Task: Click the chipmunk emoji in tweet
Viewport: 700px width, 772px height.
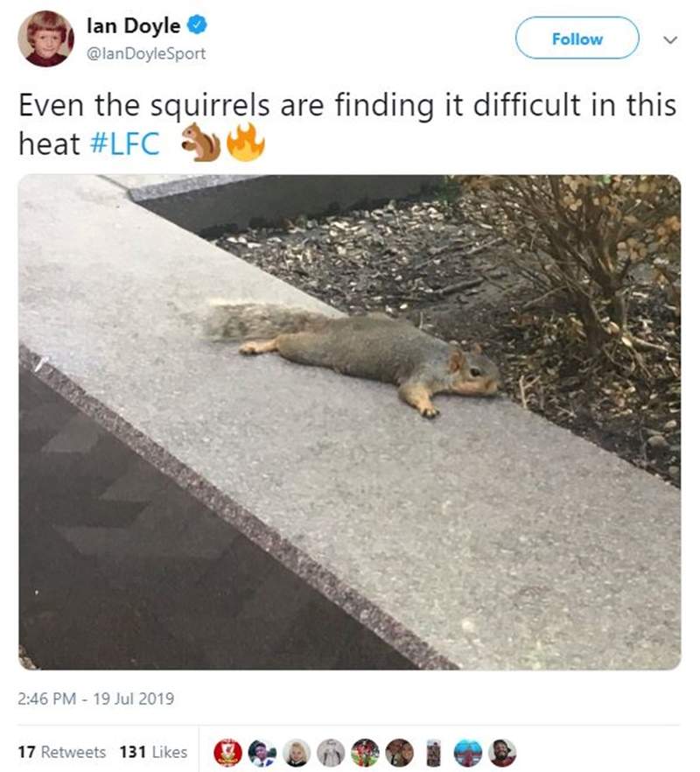Action: pyautogui.click(x=202, y=143)
